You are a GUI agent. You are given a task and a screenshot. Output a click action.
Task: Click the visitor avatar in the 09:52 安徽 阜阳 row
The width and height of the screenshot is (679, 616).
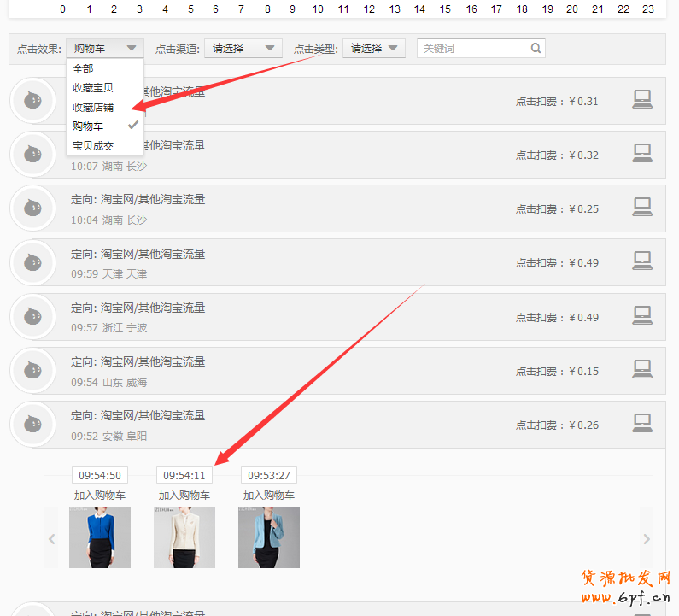[33, 424]
